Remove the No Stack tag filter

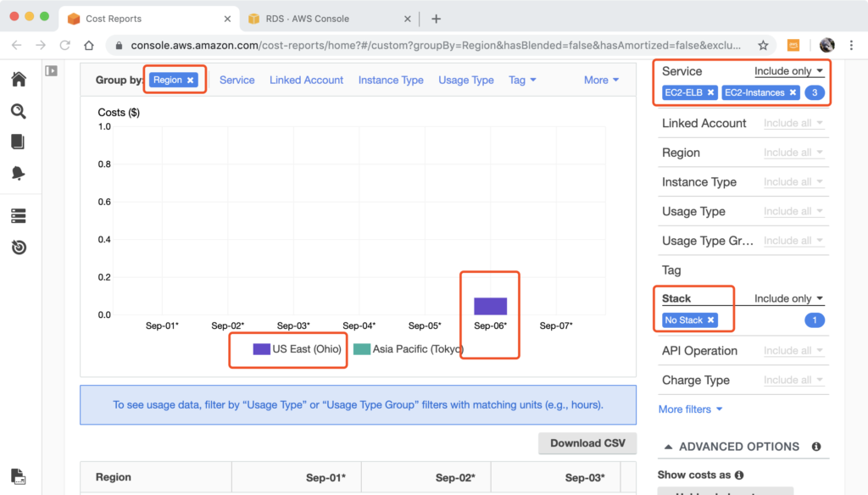coord(711,320)
